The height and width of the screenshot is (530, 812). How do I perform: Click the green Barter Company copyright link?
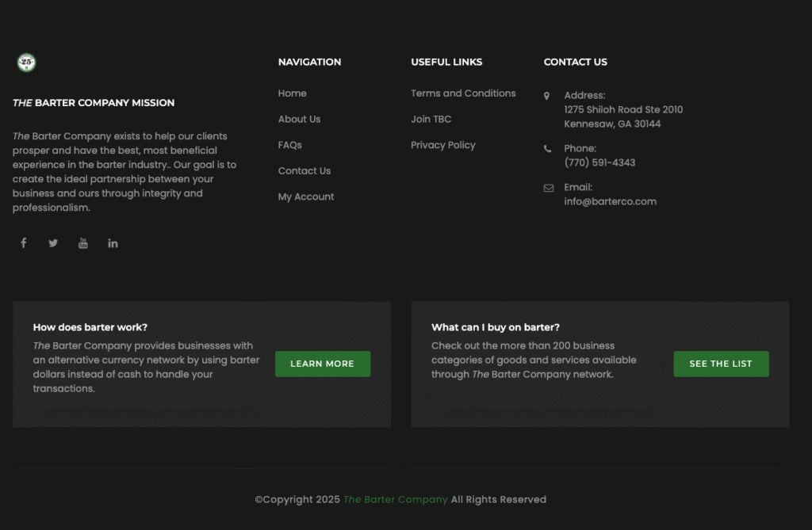pyautogui.click(x=395, y=500)
